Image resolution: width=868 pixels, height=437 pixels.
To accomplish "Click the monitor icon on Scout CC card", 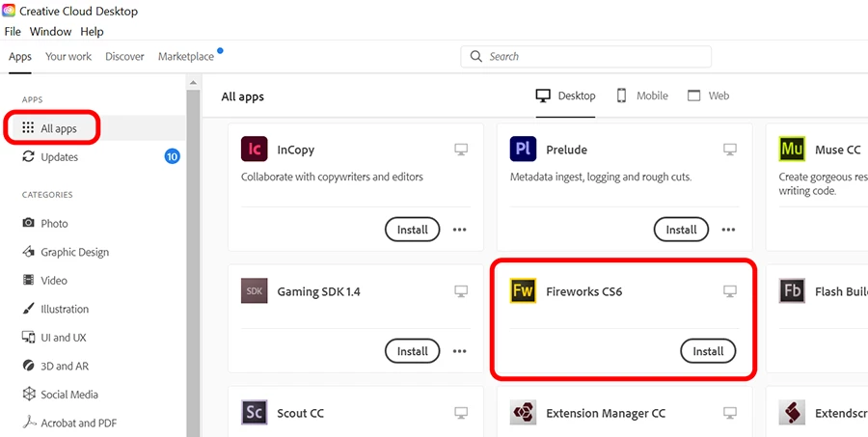I will (x=461, y=413).
